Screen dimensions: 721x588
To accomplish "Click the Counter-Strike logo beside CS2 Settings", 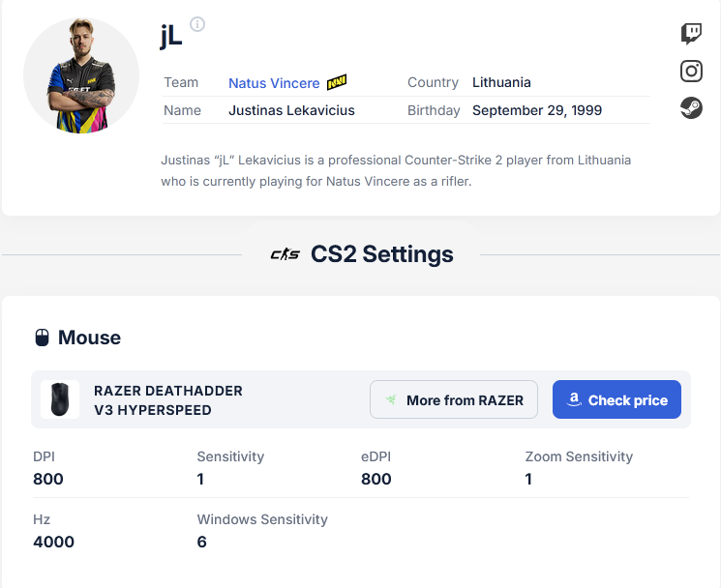I will coord(285,254).
